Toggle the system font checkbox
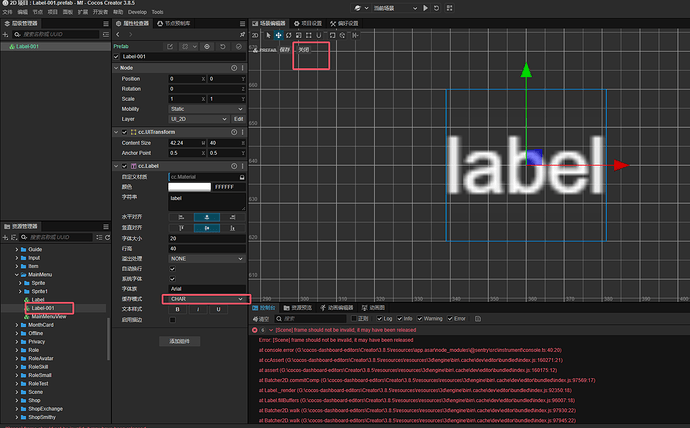The image size is (690, 428). tap(172, 279)
